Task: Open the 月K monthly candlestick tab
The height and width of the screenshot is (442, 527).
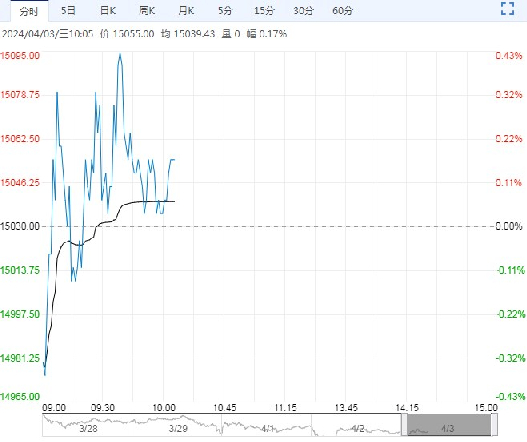Action: click(x=186, y=11)
